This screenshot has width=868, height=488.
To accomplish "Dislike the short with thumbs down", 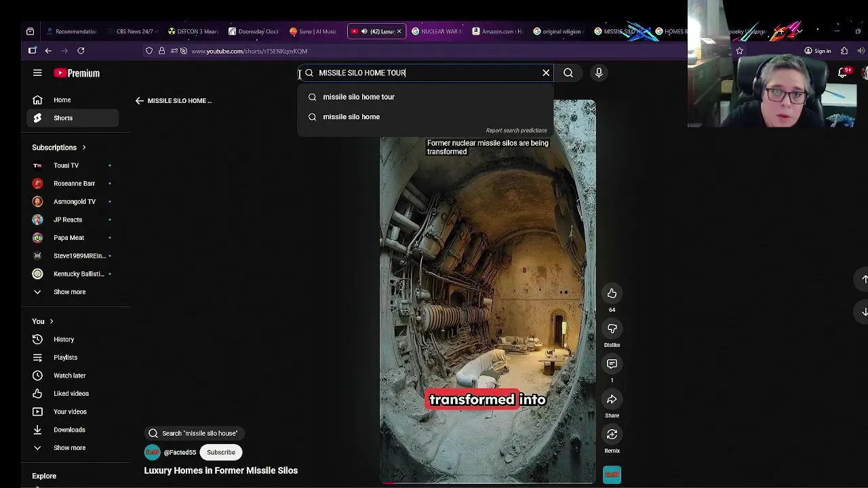I will tap(612, 329).
